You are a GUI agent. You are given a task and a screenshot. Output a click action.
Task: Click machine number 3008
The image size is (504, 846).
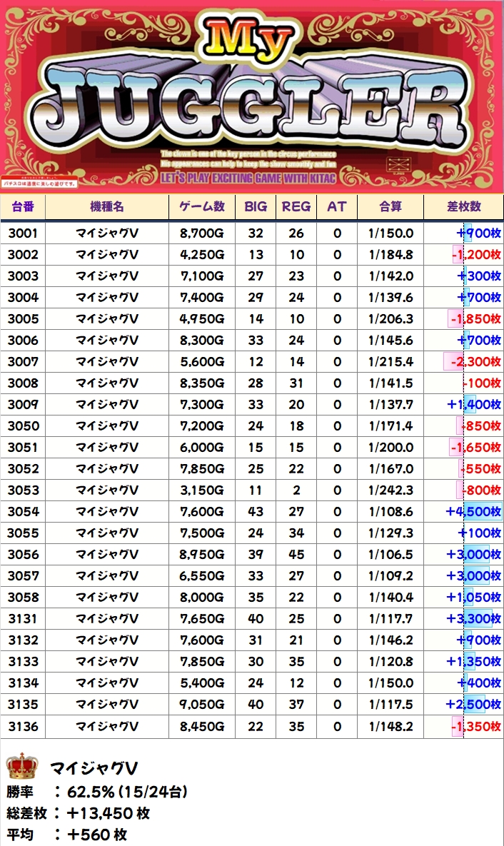pyautogui.click(x=24, y=383)
